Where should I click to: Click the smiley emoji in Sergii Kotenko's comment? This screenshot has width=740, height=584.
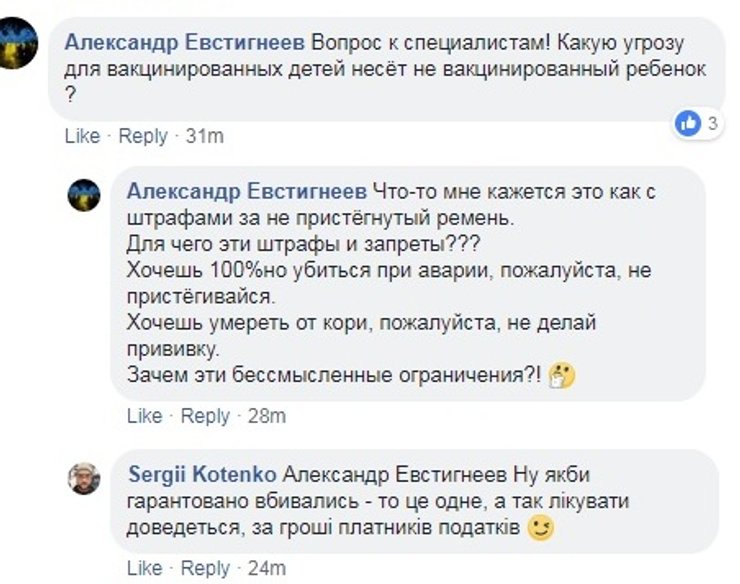tap(540, 528)
